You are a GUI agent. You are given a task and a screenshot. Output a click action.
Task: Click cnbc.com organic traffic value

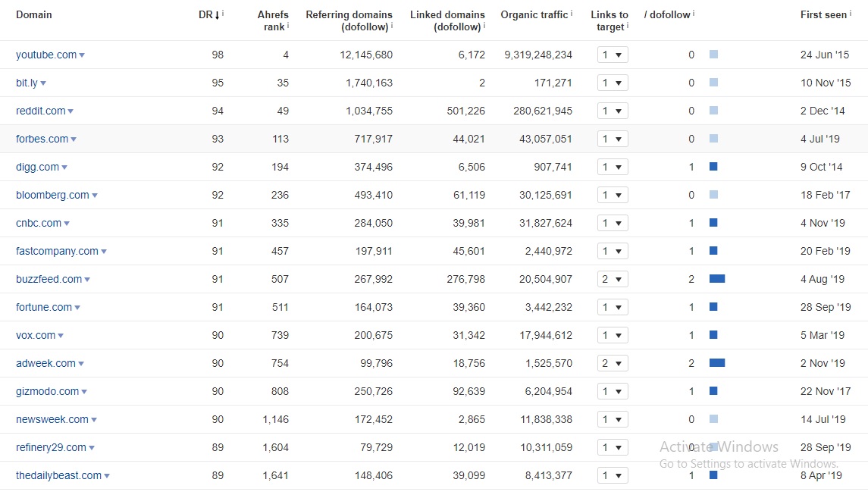[545, 223]
